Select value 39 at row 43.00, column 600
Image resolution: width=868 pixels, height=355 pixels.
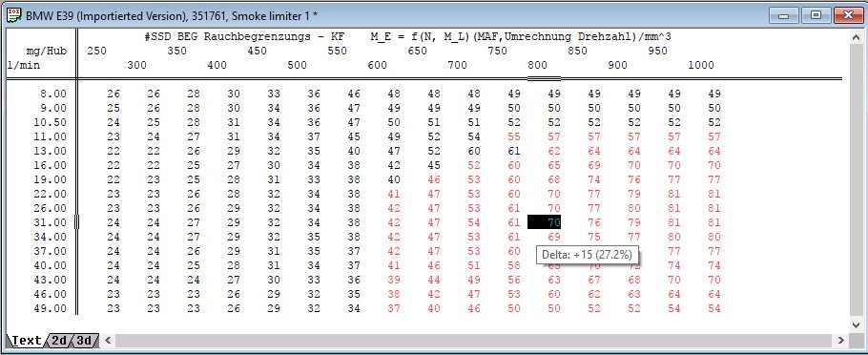point(394,280)
